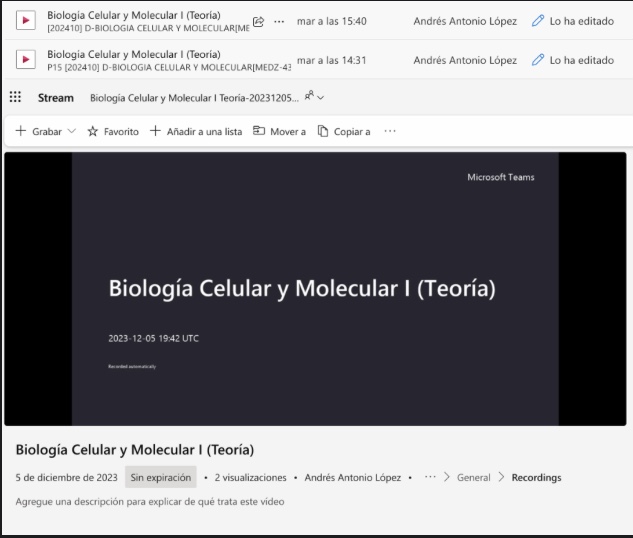Click the share icon on first recording

pos(259,21)
